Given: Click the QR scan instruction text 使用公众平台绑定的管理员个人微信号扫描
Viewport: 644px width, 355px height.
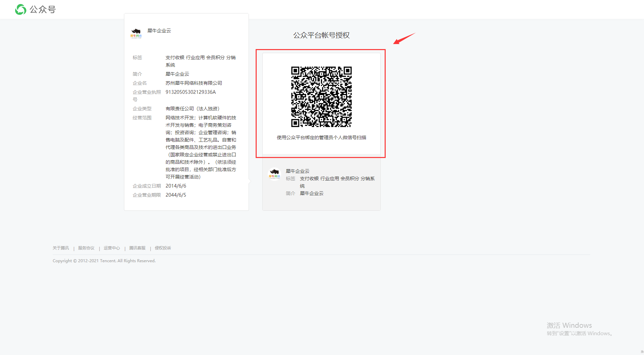Looking at the screenshot, I should coord(321,137).
